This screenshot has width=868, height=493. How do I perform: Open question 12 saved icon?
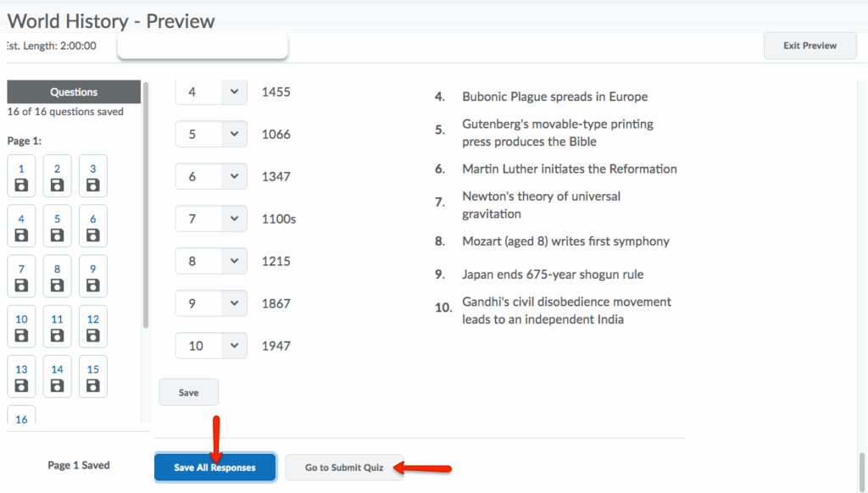[93, 327]
